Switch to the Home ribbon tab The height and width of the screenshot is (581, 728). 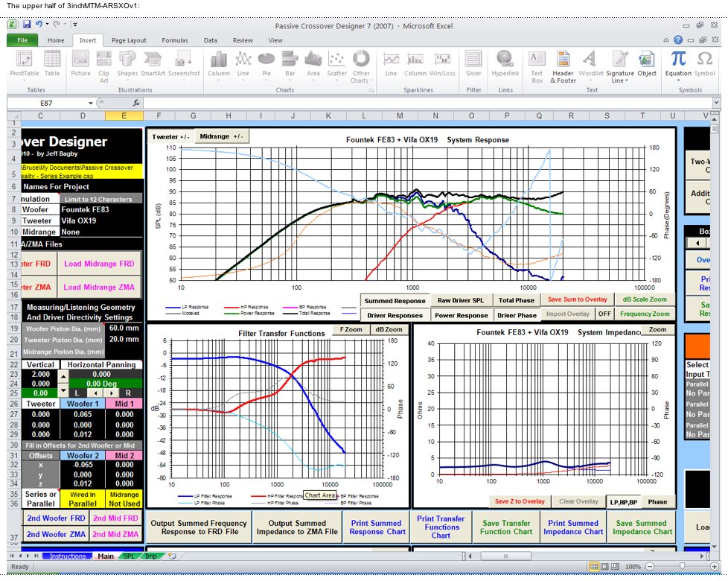click(x=56, y=40)
